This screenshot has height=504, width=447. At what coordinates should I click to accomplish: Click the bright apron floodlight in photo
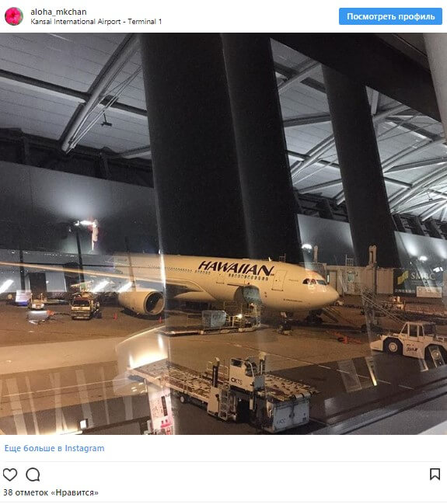click(86, 223)
